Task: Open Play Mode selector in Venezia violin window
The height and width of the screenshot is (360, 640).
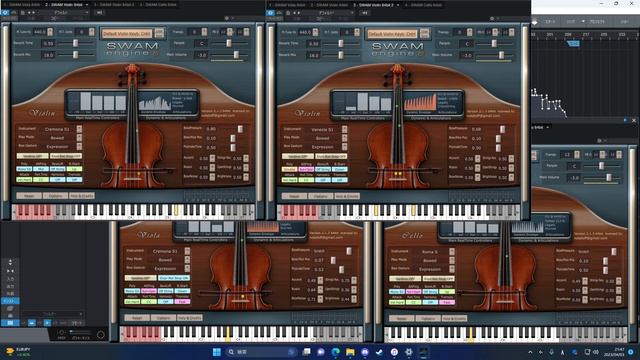Action: tap(344, 138)
